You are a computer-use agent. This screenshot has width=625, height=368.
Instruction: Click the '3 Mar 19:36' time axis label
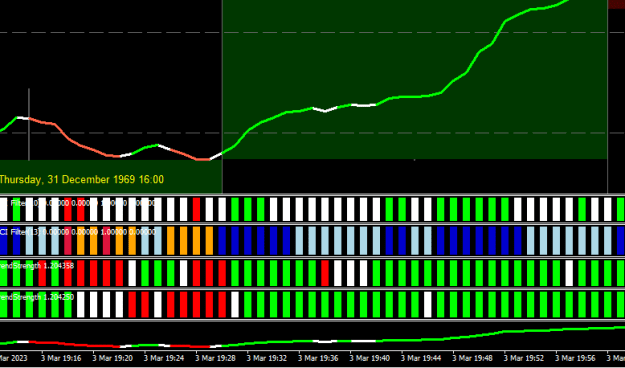tap(318, 358)
